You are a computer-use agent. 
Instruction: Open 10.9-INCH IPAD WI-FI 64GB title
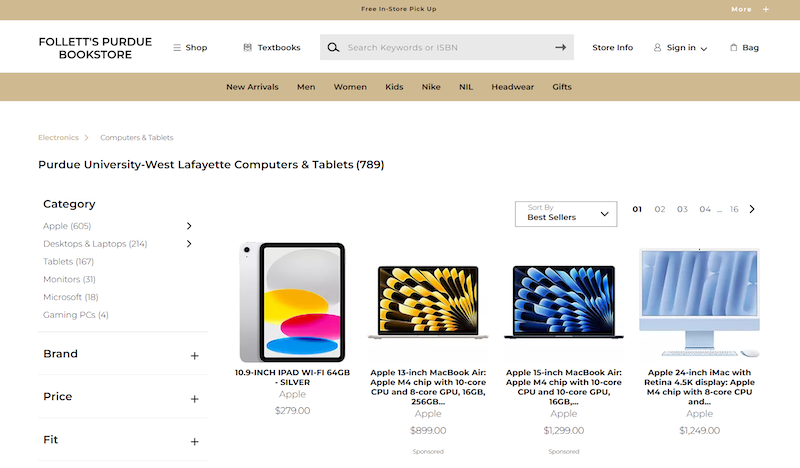[292, 378]
